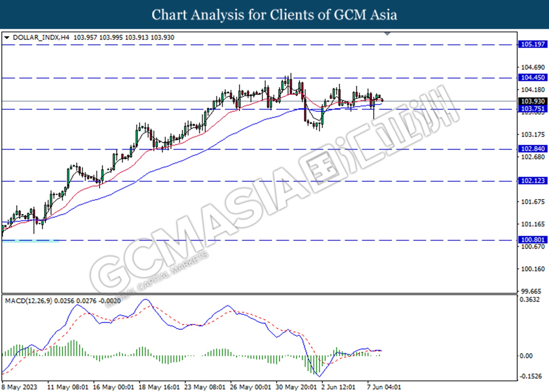Click the 26 May 00:01 time axis label
The image size is (549, 392).
coord(250,387)
